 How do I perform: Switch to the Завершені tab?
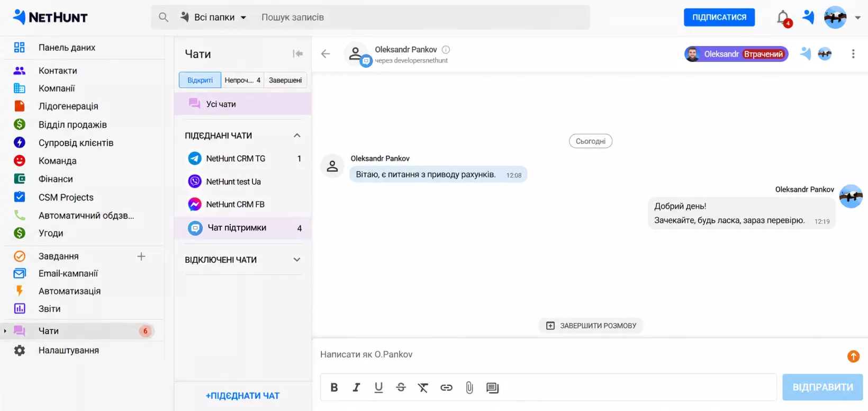285,80
